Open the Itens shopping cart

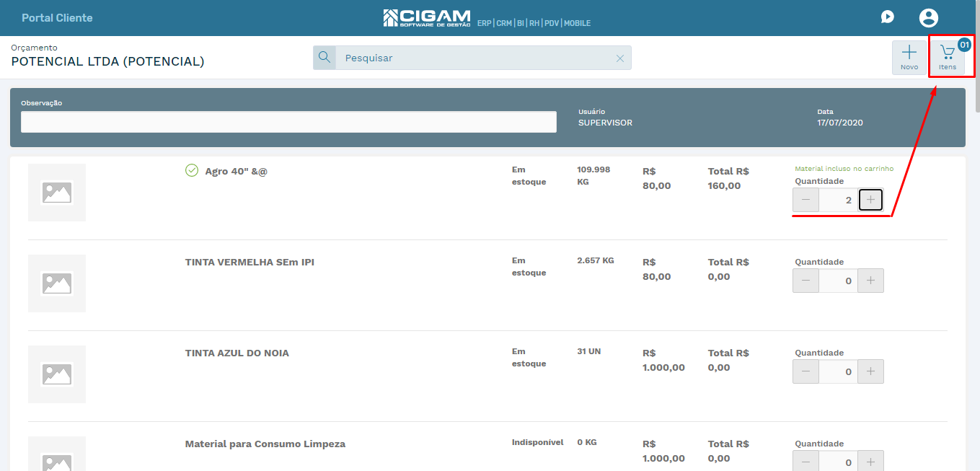(947, 57)
